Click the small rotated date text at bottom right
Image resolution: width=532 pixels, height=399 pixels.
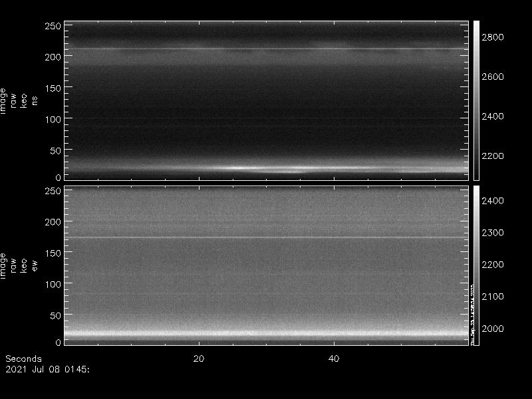point(473,313)
